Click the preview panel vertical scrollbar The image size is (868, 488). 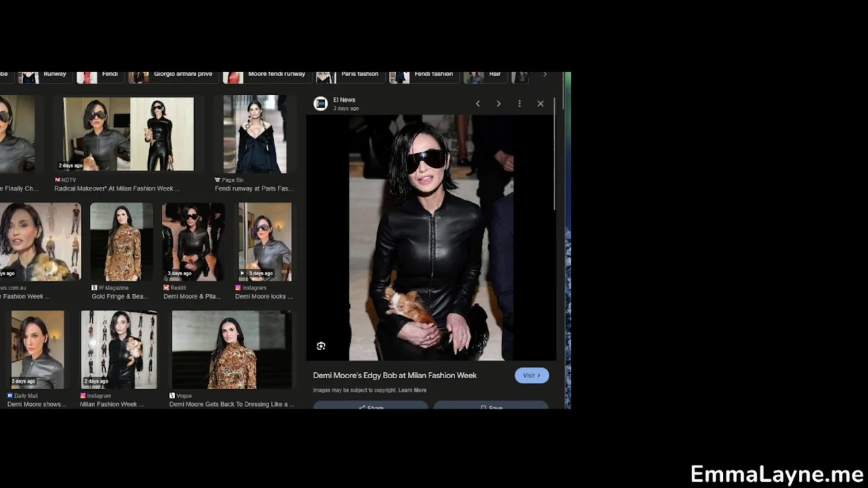click(555, 155)
